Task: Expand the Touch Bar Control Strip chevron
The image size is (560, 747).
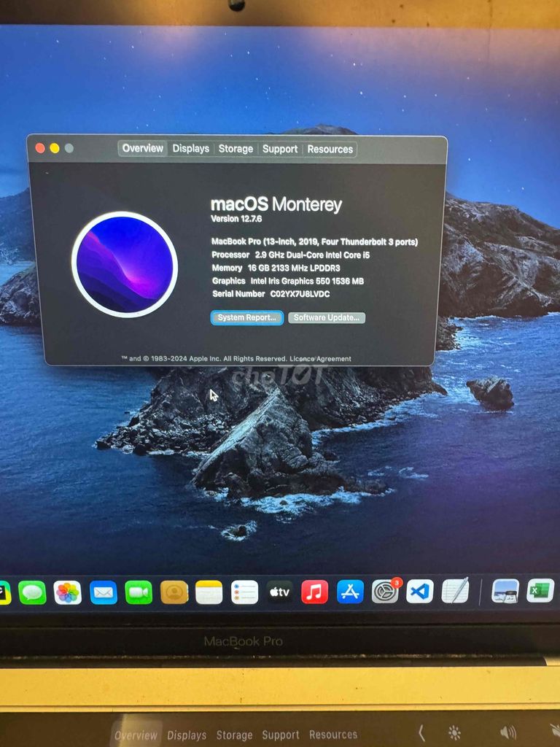Action: 421,734
